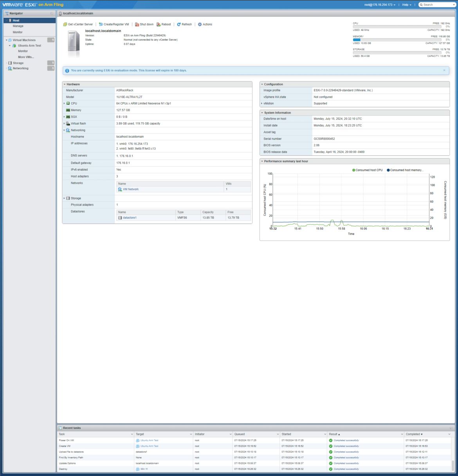This screenshot has height=476, width=458.
Task: Click success icon in Power On VM row
Action: tap(331, 440)
